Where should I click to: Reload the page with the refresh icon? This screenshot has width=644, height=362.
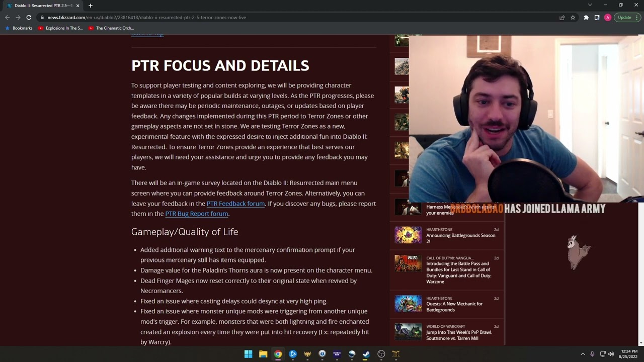(x=29, y=18)
